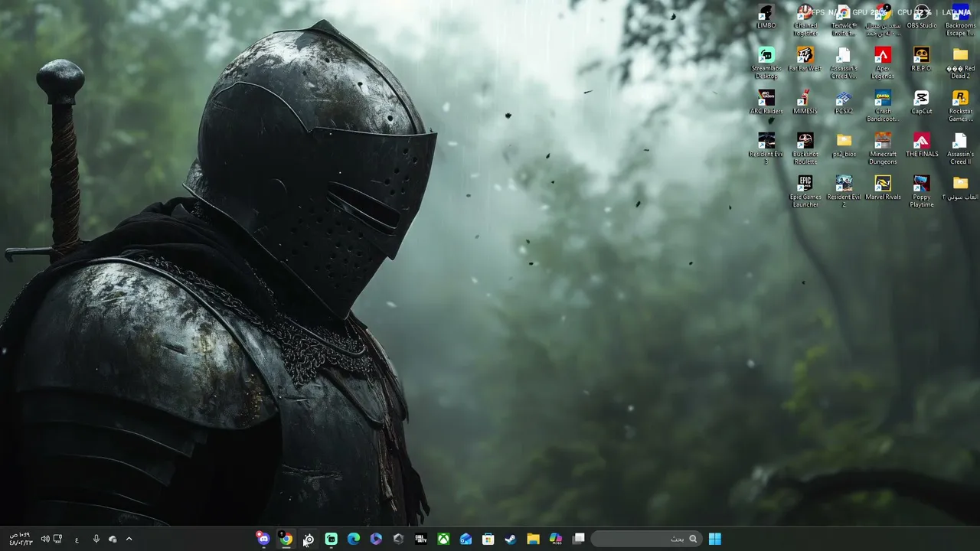Show Task View from the taskbar
The width and height of the screenshot is (980, 551).
point(578,539)
